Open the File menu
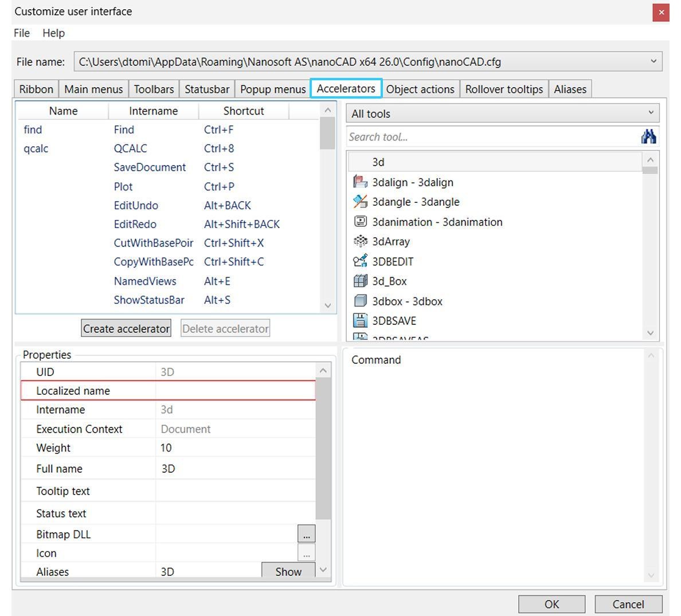 [x=22, y=33]
